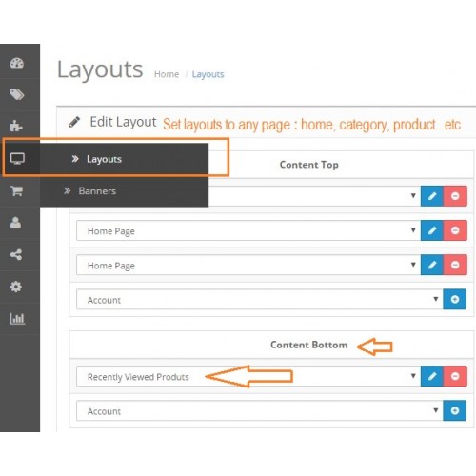
Task: Open the Marketing share icon in sidebar
Action: point(16,254)
